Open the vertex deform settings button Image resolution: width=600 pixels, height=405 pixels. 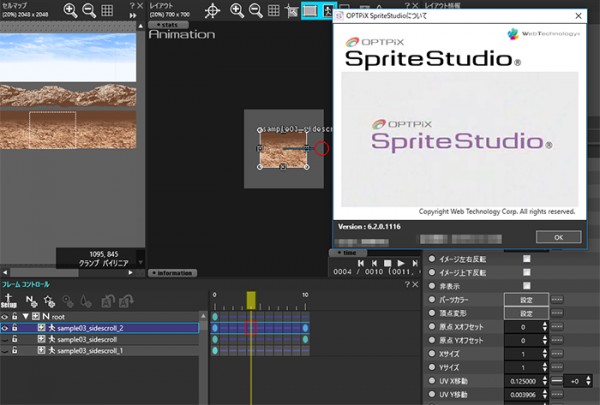(526, 314)
